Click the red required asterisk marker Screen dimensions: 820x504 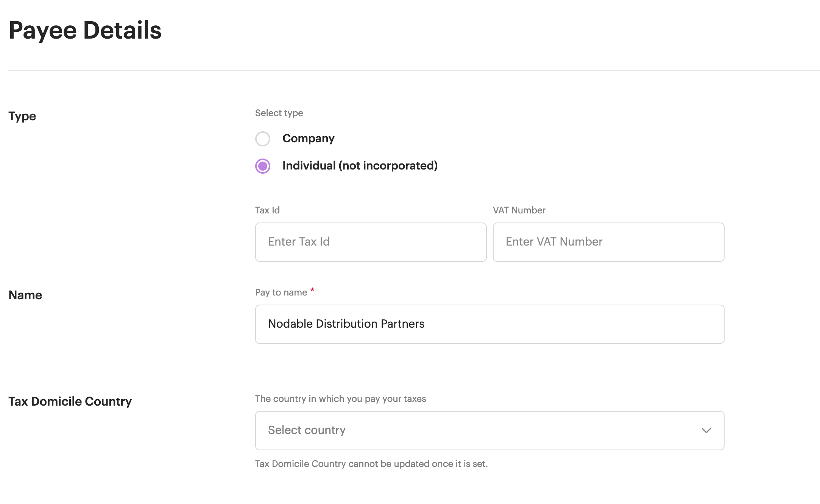312,290
